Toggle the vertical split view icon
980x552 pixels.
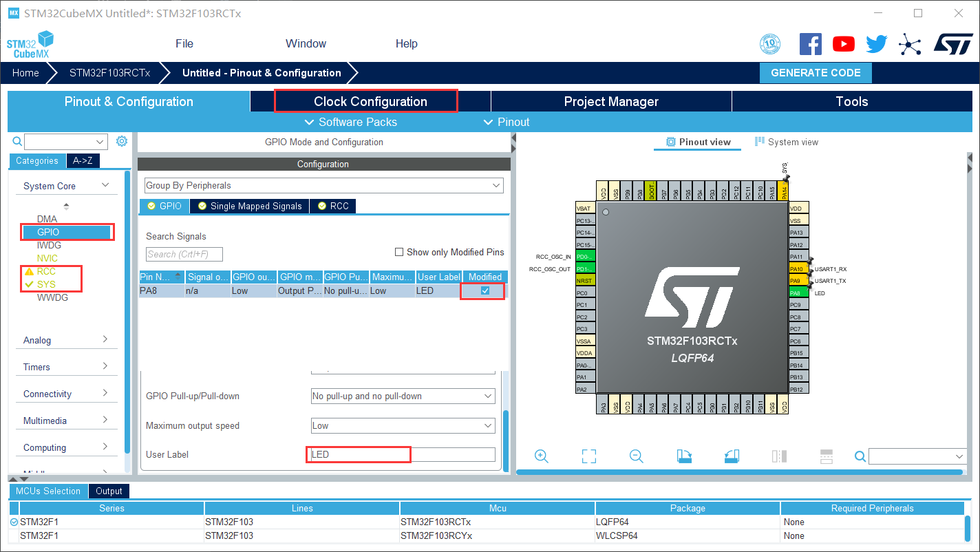pyautogui.click(x=779, y=456)
